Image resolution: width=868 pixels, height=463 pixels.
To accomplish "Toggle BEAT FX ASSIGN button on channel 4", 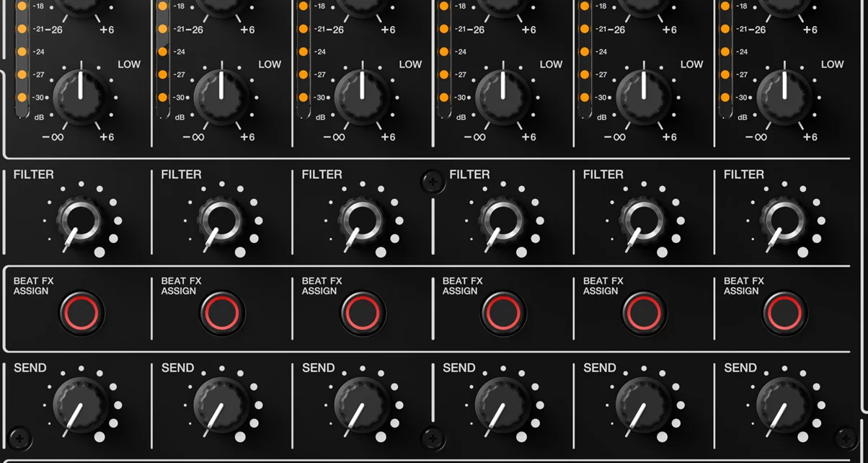I will coord(503,313).
